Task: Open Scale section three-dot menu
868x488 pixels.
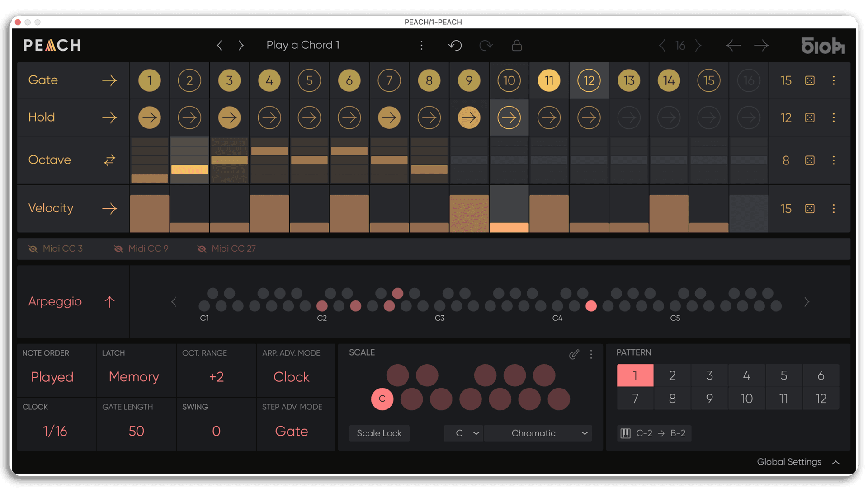Action: click(591, 354)
